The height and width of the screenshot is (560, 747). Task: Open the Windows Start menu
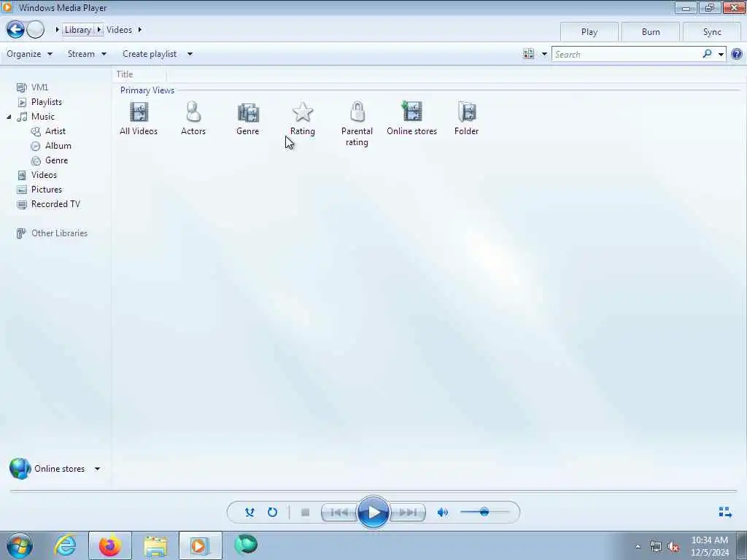[x=20, y=545]
